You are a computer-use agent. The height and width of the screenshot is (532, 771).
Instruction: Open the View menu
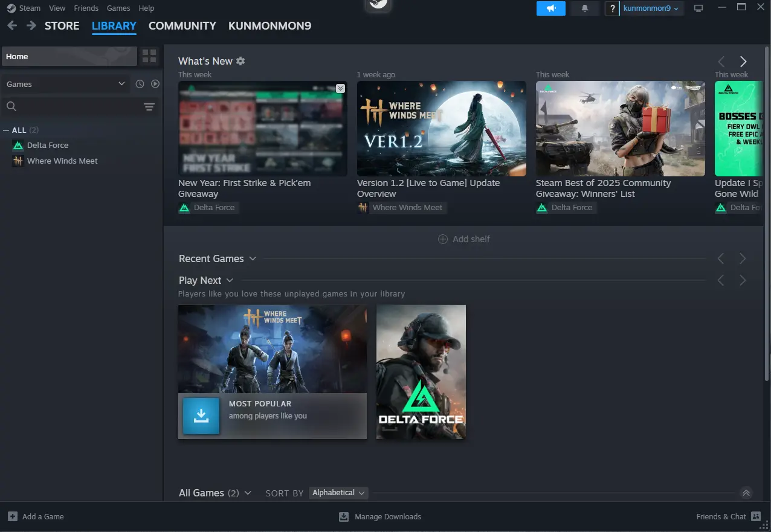57,8
